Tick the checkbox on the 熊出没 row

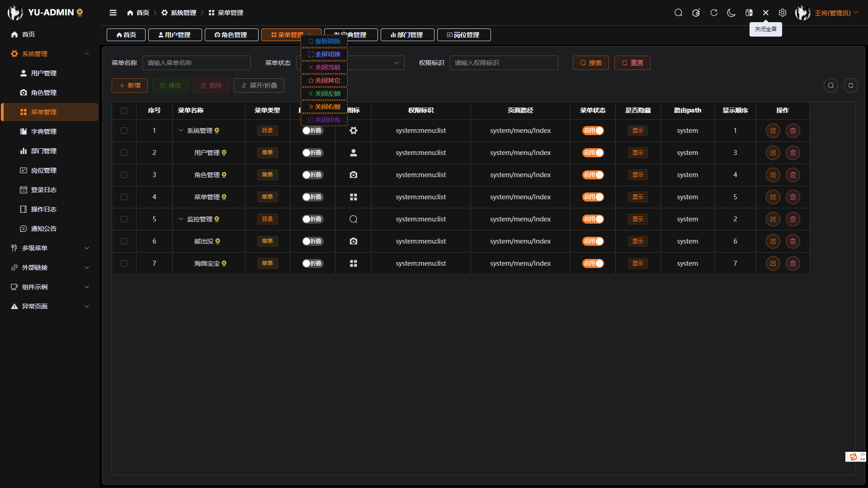(124, 241)
